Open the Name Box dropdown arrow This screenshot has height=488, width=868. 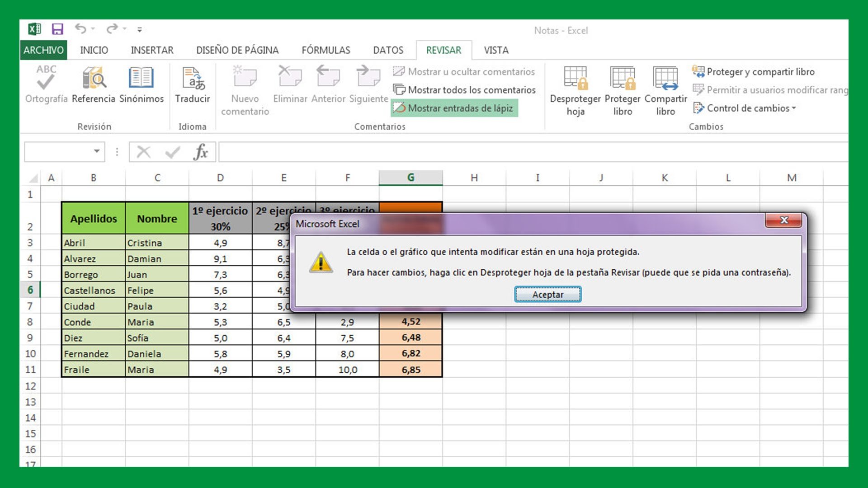coord(97,151)
